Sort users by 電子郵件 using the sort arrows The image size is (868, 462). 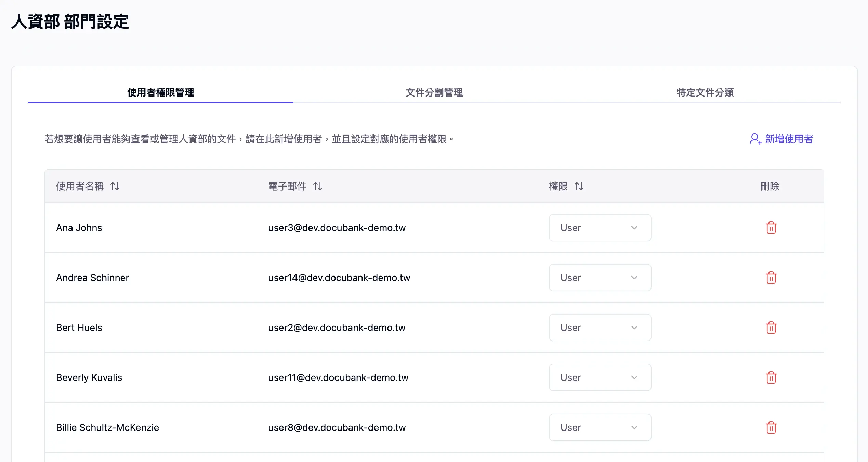(x=317, y=186)
